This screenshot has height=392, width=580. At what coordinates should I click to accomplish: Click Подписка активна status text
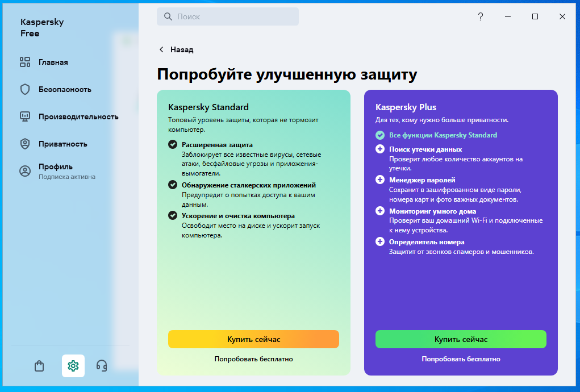(67, 177)
